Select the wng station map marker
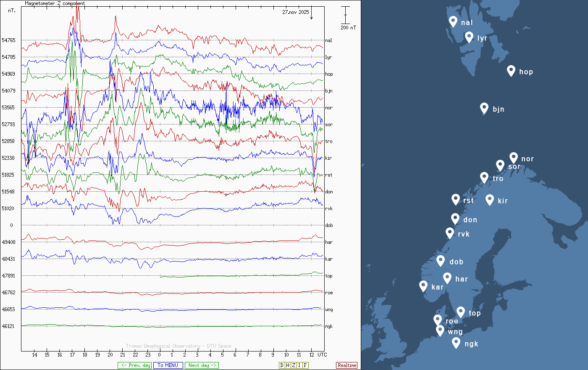Screen dimensions: 588x370 (x=440, y=330)
